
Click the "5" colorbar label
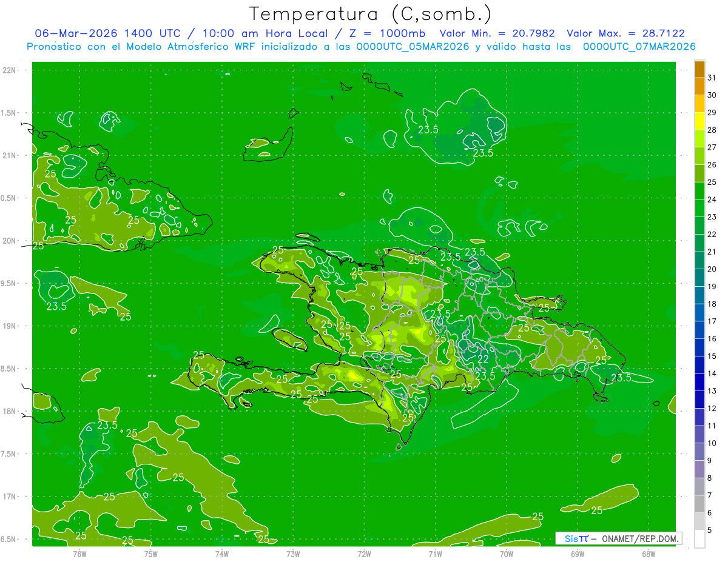(x=710, y=530)
